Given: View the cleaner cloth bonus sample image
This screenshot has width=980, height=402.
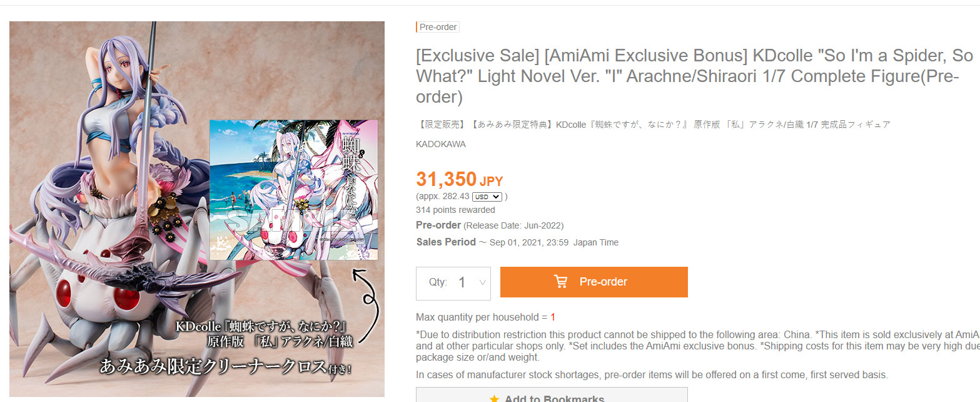Looking at the screenshot, I should [x=294, y=190].
